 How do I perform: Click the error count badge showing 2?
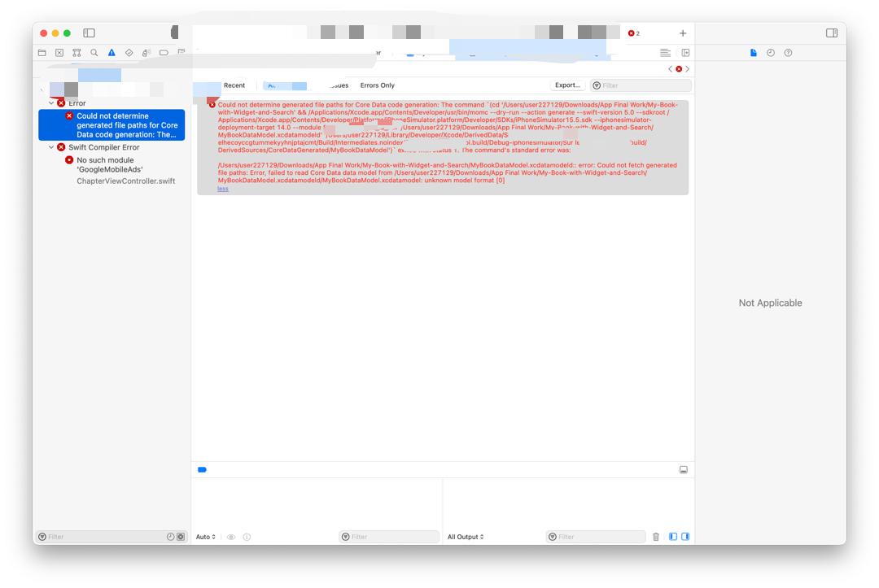[633, 33]
